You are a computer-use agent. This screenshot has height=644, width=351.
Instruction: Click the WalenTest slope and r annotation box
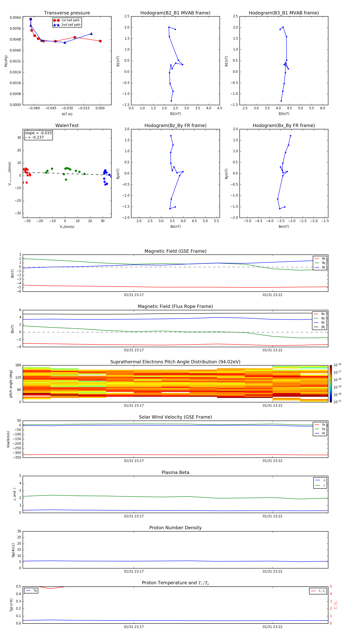(38, 135)
